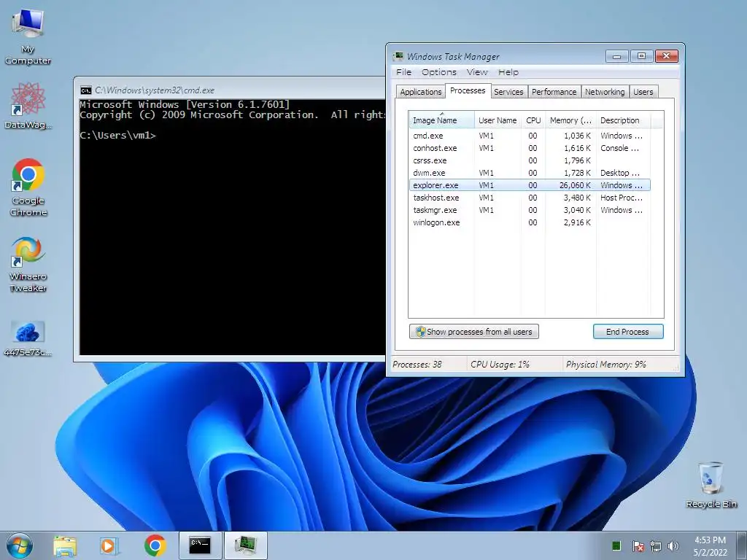The image size is (747, 560).
Task: Open the Help menu in Task Manager
Action: [x=508, y=72]
